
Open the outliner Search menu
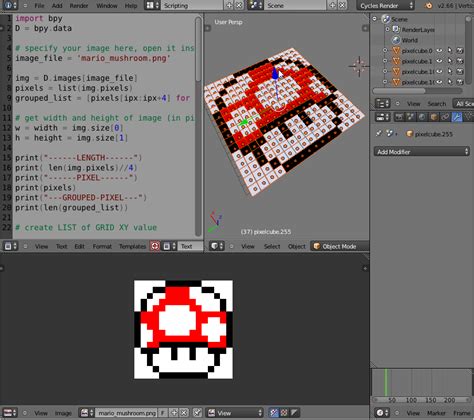tap(436, 104)
